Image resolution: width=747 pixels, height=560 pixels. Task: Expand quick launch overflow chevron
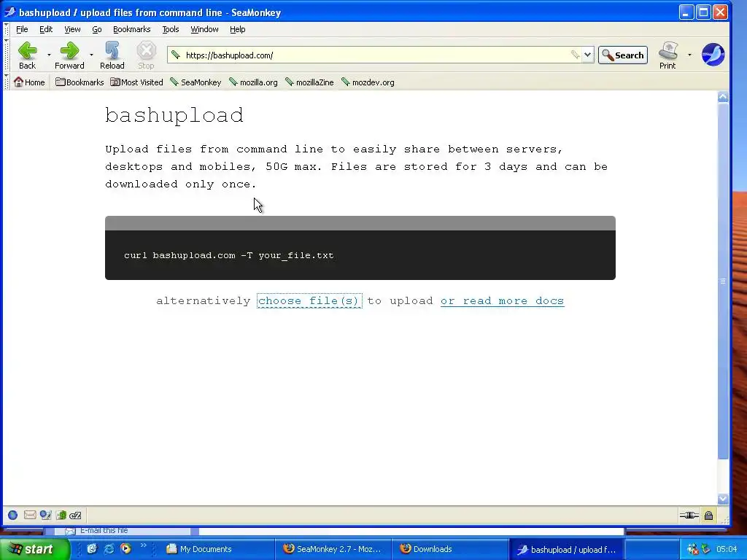143,545
